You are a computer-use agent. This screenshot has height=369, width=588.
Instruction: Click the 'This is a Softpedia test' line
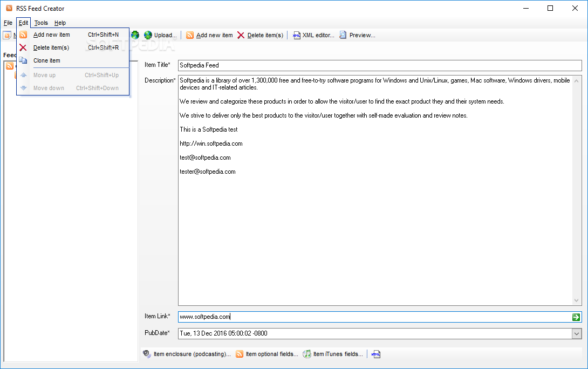click(209, 129)
